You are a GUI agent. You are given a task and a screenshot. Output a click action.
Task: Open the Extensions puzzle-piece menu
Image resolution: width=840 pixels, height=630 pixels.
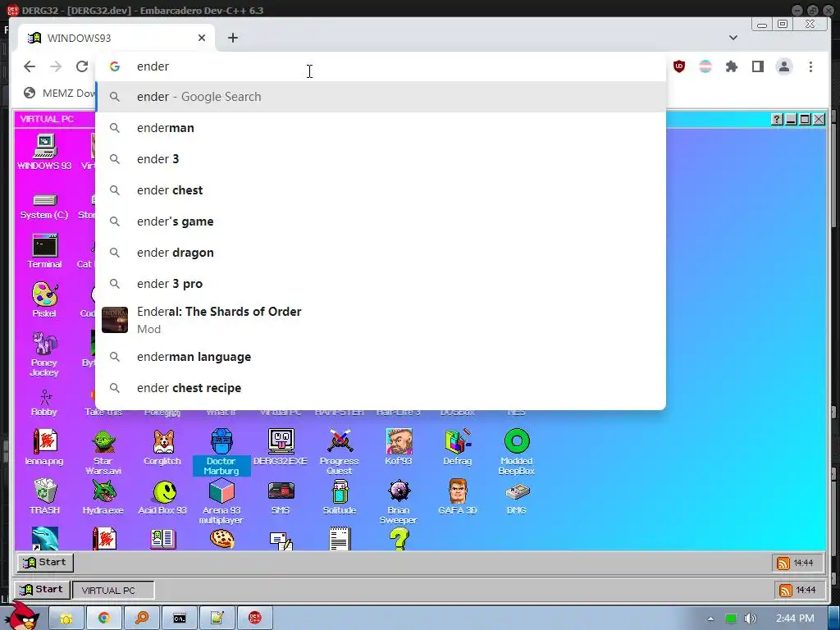[x=731, y=66]
